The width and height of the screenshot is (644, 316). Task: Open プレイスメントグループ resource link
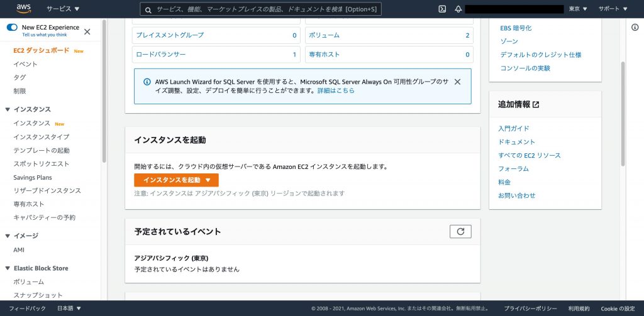[x=170, y=35]
